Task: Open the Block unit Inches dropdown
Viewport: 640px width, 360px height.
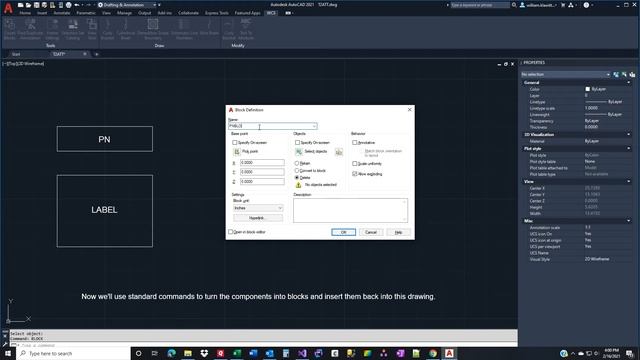Action: coord(258,208)
